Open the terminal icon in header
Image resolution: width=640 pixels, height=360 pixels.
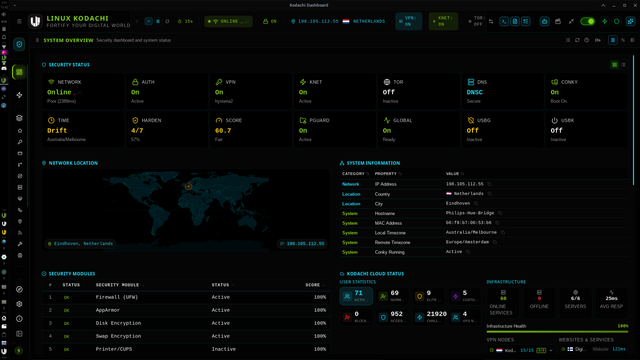(504, 21)
